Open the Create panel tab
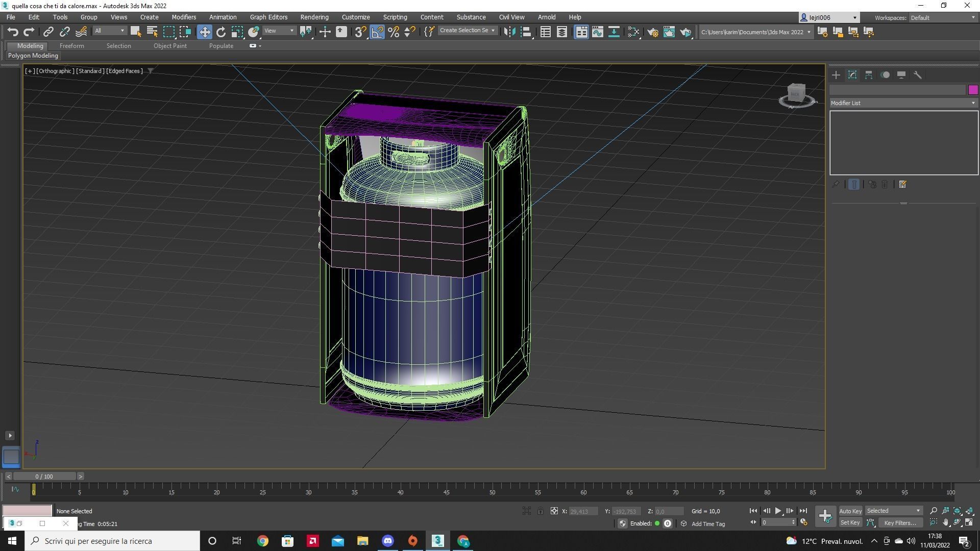Viewport: 980px width, 551px height. [x=836, y=75]
